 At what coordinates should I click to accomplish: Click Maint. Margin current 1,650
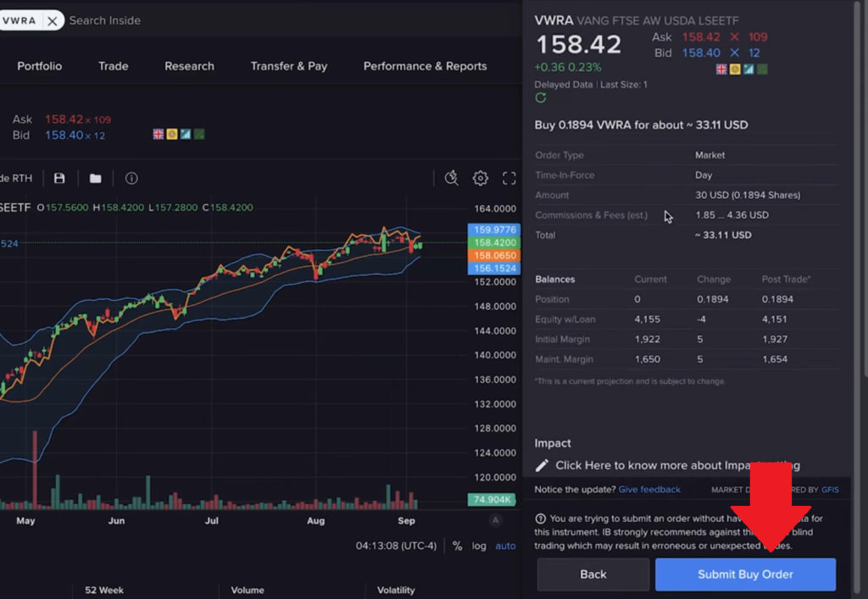647,359
